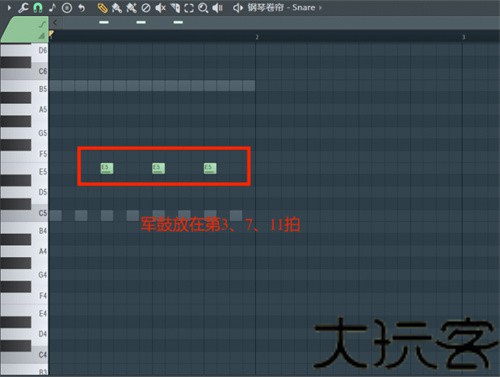Select the Playback speaker scrub tool

218,8
